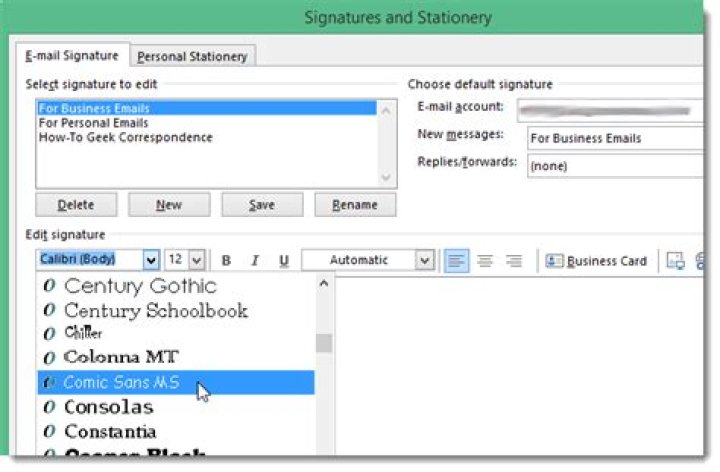
Task: Open the Replies/forwards signature dropdown
Action: (615, 166)
